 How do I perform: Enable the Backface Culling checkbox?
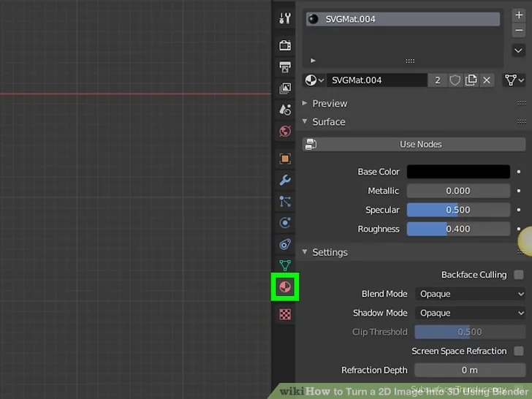pos(518,275)
